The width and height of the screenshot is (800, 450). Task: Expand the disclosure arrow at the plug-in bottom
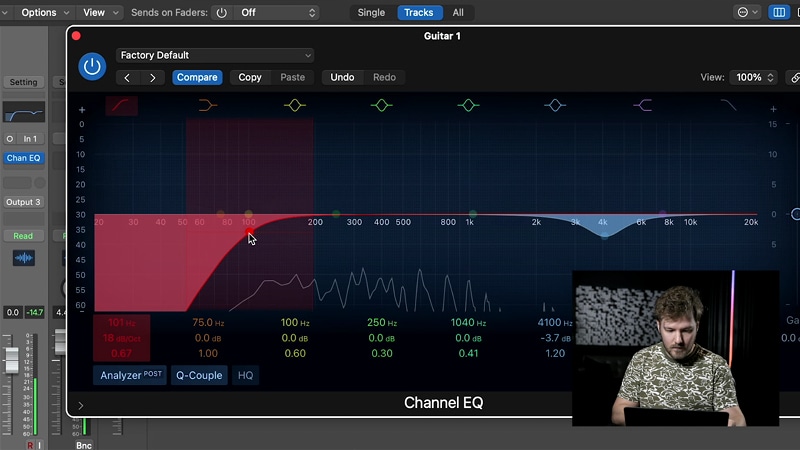(81, 406)
